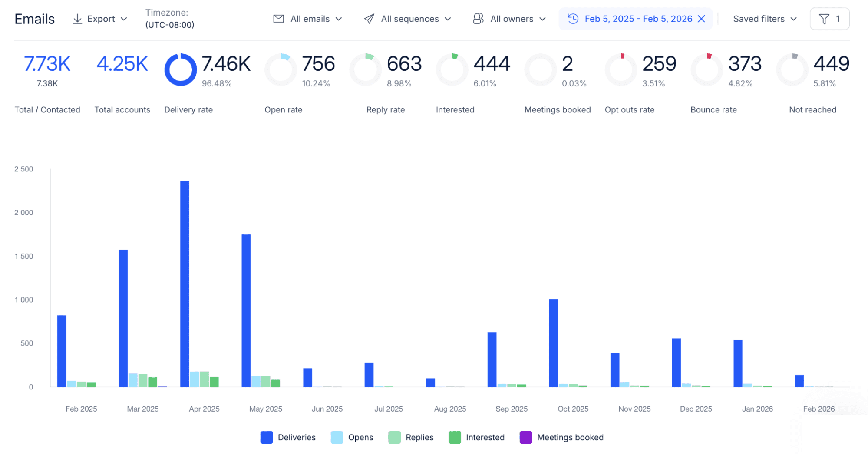Toggle Deliveries series in chart legend

(x=288, y=437)
